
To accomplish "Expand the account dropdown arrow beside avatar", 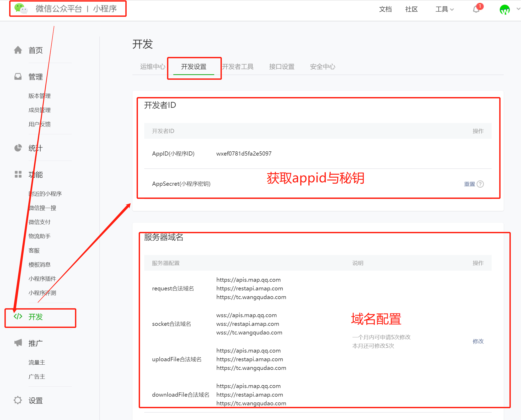I will pyautogui.click(x=518, y=9).
